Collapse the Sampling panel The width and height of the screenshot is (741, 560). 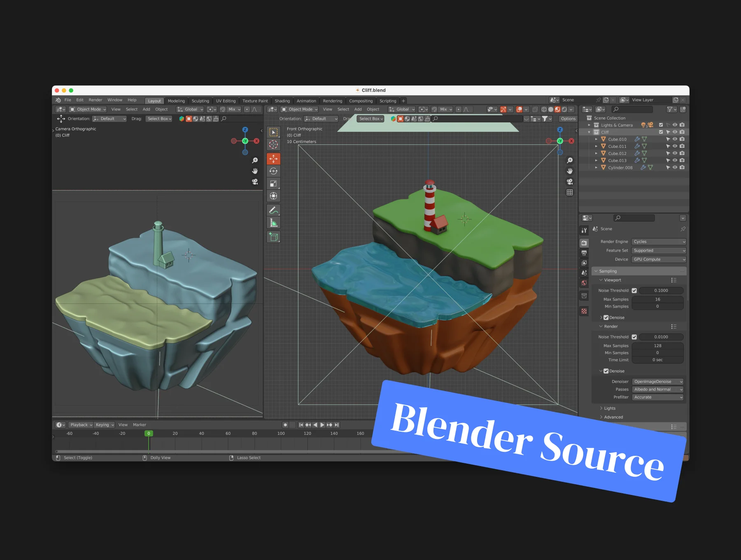point(596,271)
